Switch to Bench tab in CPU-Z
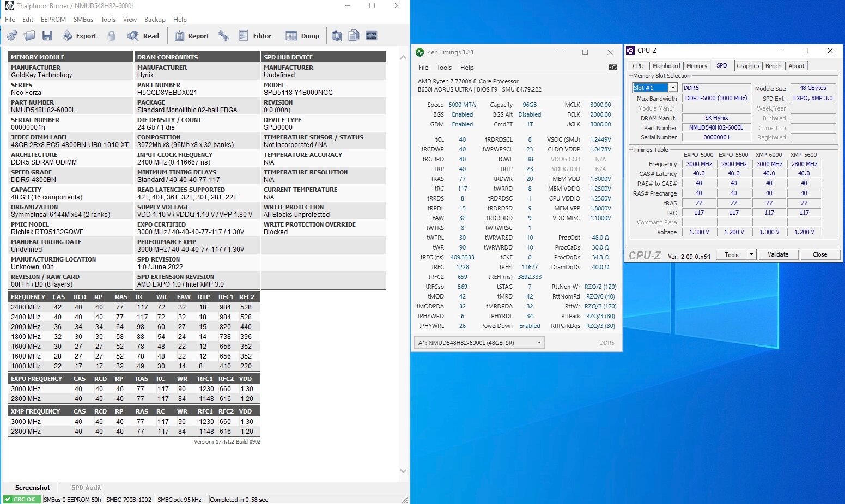 pos(774,66)
